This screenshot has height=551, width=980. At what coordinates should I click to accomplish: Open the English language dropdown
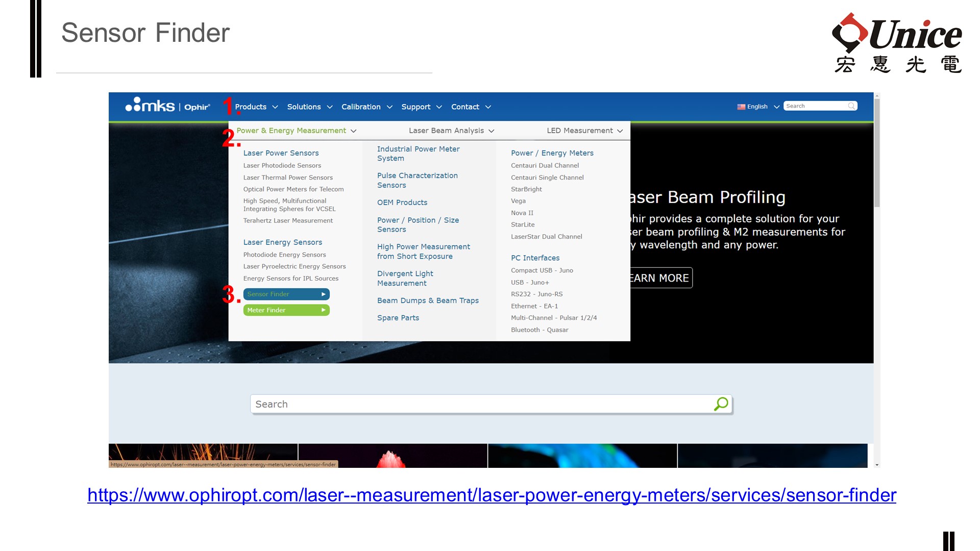point(758,107)
